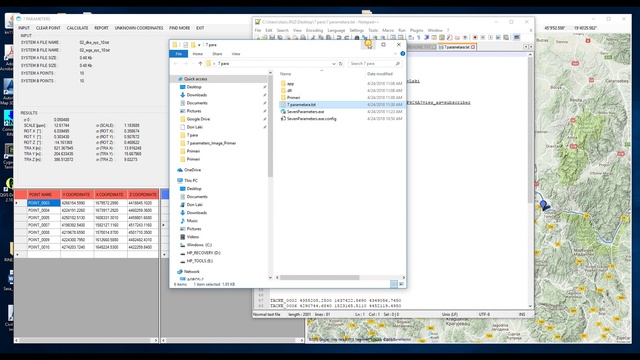Switch Explorer to large icons view button
Image resolution: width=640 pixels, height=360 pixels.
point(401,284)
